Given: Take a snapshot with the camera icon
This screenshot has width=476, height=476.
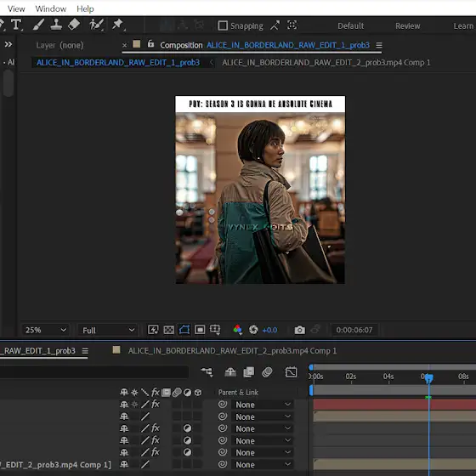Looking at the screenshot, I should (x=299, y=330).
